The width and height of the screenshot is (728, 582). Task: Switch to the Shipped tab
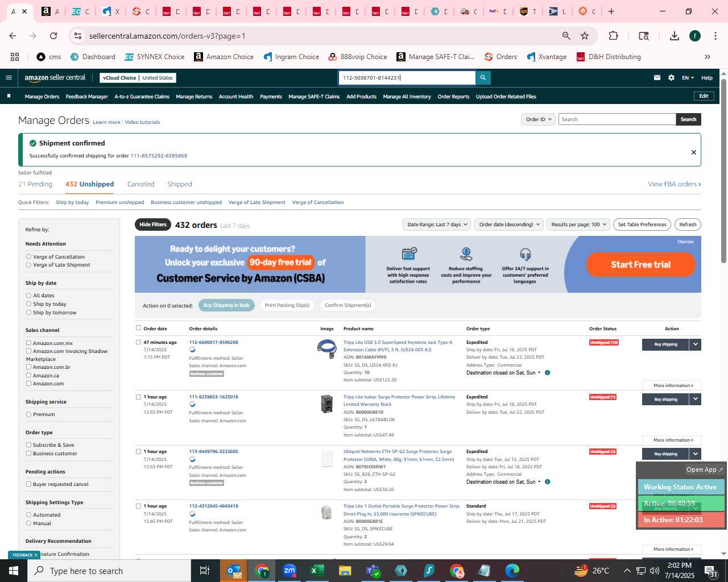[180, 184]
